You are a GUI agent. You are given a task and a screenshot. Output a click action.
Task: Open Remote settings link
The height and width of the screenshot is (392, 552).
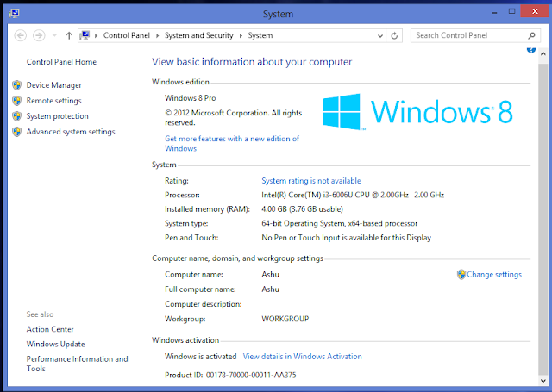(53, 101)
